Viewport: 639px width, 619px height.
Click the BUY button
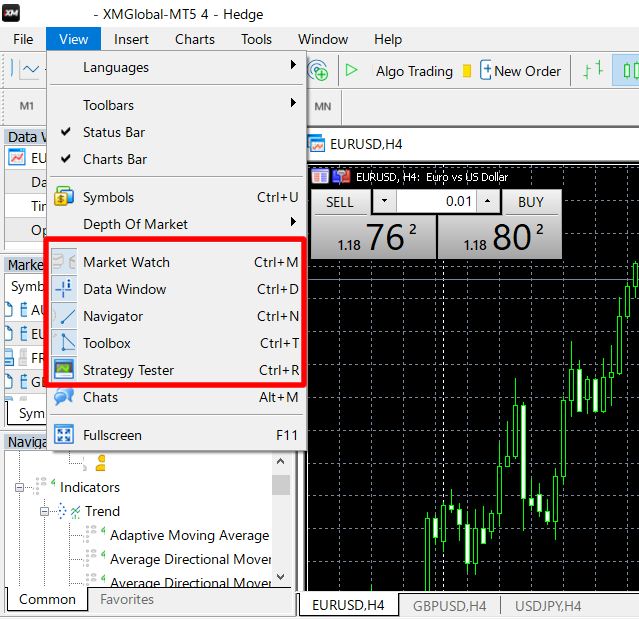pos(531,202)
